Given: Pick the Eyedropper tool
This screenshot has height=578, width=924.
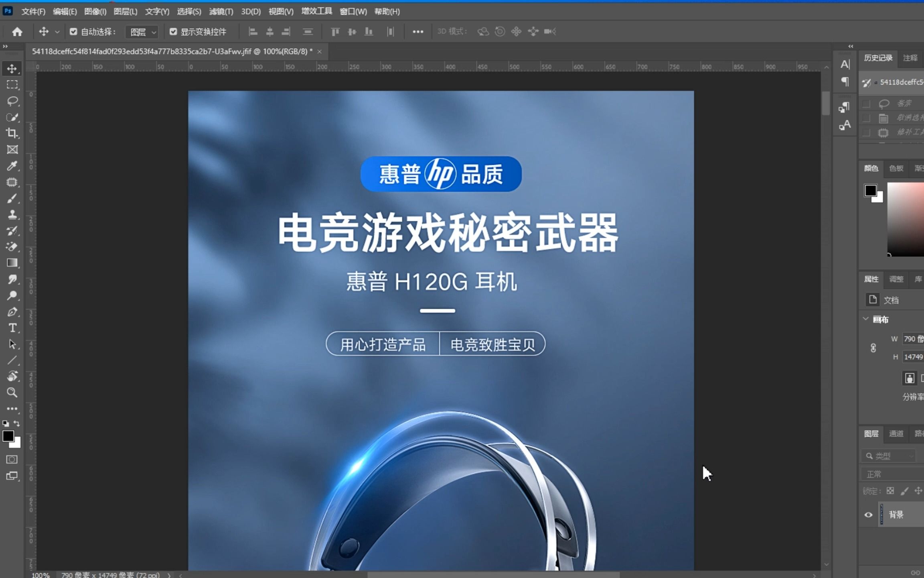Looking at the screenshot, I should [x=12, y=166].
